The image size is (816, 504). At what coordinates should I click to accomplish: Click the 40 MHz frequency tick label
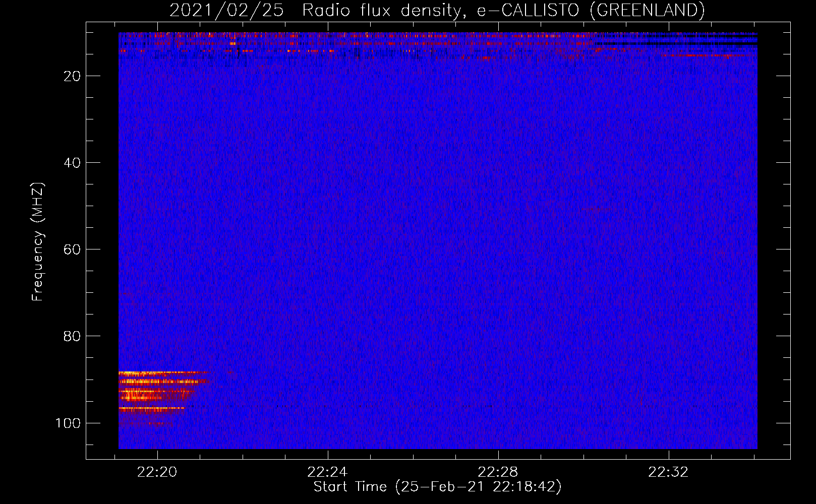[x=72, y=163]
